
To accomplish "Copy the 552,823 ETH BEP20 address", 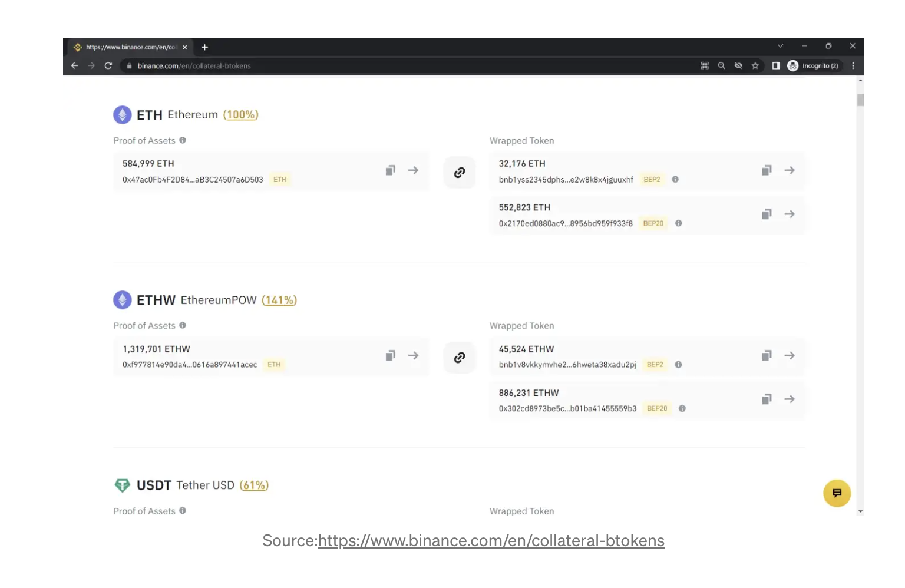I will (x=767, y=214).
